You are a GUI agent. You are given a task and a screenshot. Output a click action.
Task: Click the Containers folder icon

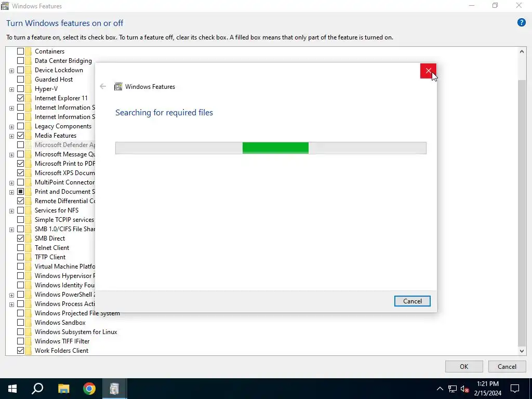[28, 51]
